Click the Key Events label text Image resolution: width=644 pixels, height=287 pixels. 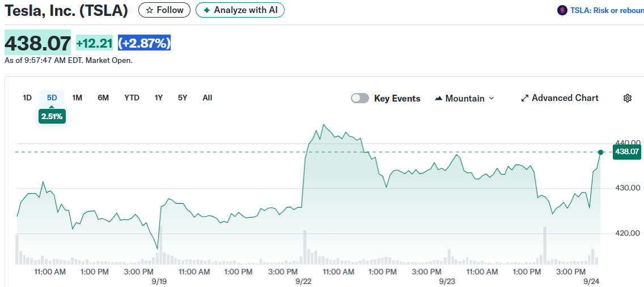click(397, 98)
